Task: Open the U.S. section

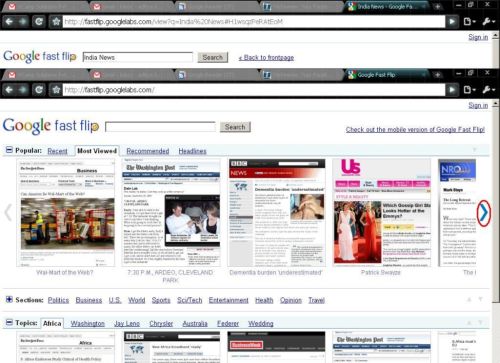Action: (x=115, y=300)
